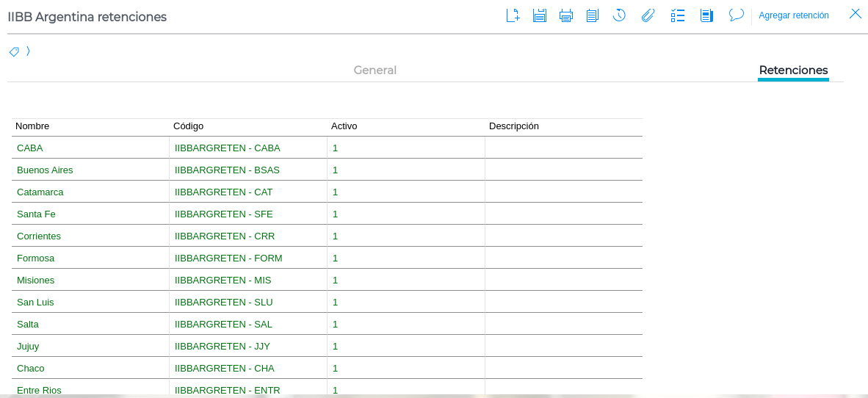Image resolution: width=868 pixels, height=398 pixels.
Task: Open the comments speech bubble icon
Action: pyautogui.click(x=737, y=15)
